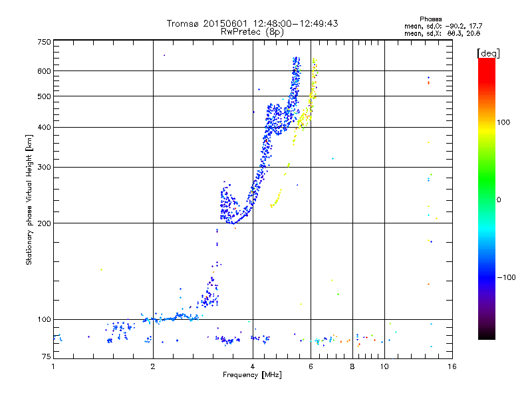Click the blue E-layer trace near 100 km
Image resolution: width=532 pixels, height=399 pixels.
pos(172,318)
